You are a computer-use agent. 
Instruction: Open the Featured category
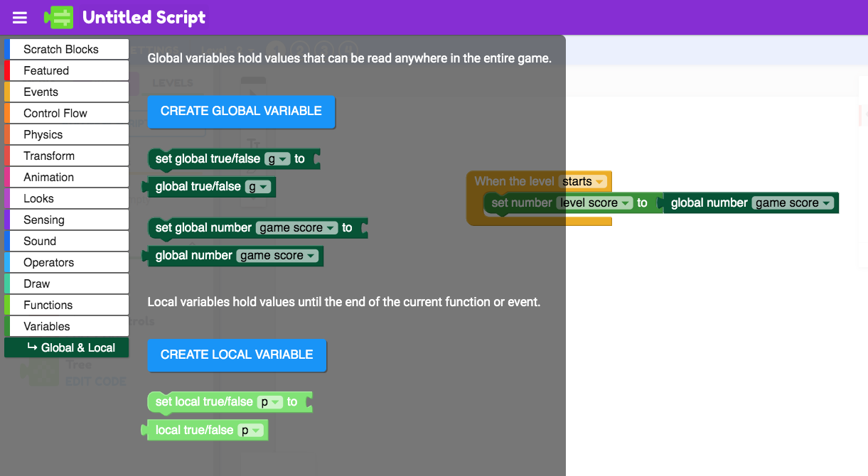click(67, 70)
